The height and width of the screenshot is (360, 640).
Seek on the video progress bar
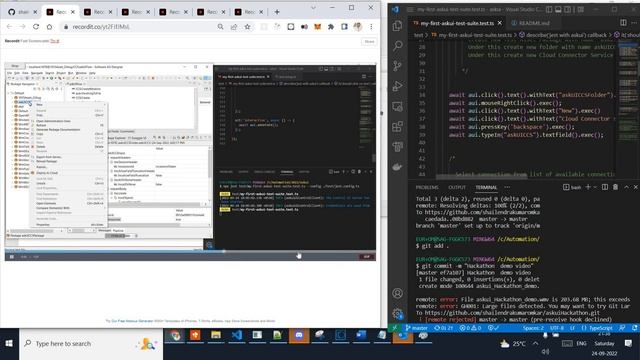[x=190, y=252]
